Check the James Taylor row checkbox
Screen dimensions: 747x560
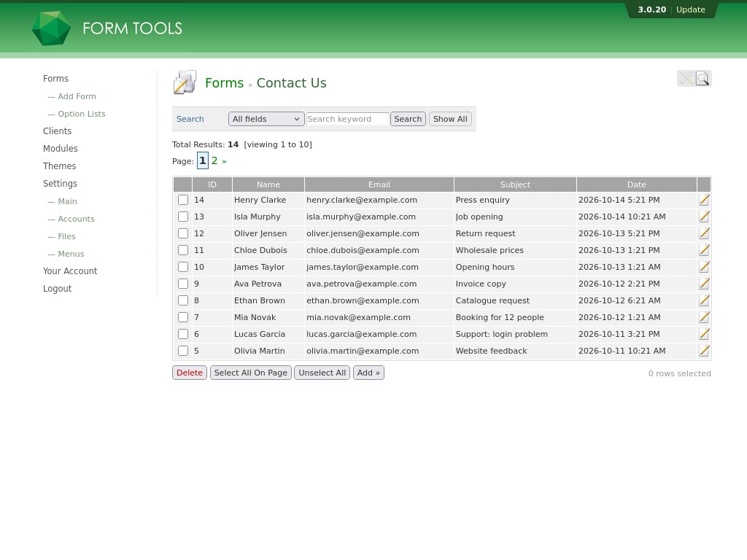183,267
